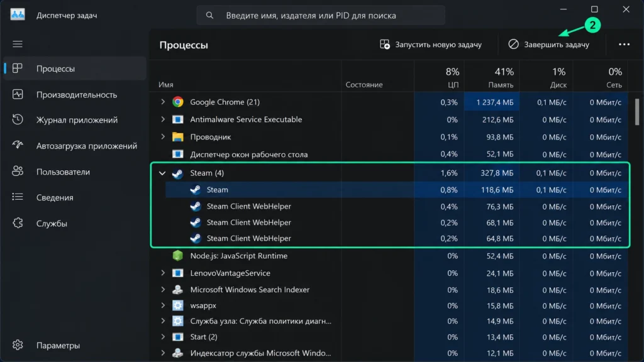Expand the Start (2) group

tap(163, 337)
